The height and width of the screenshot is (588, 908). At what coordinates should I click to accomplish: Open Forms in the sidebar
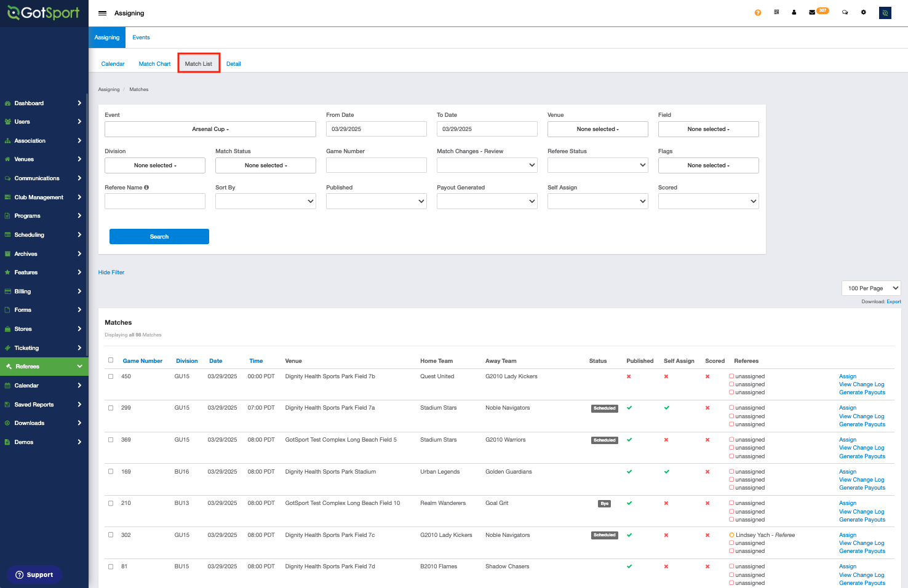click(x=44, y=310)
